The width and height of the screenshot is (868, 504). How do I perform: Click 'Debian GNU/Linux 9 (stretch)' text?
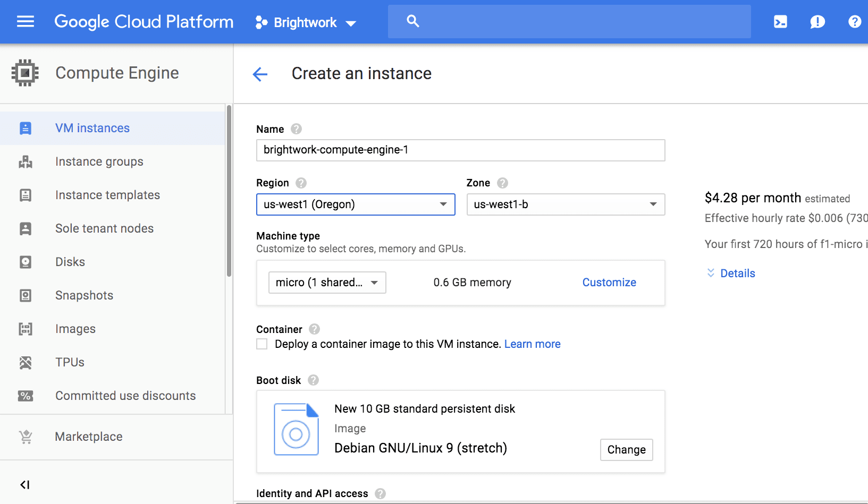point(420,448)
